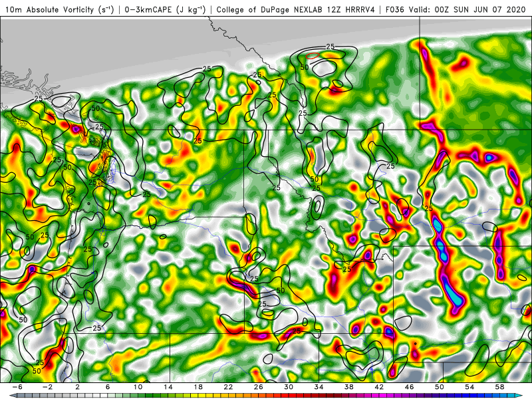Click the "46" tick label on the color scale
This screenshot has height=399, width=532.
coord(410,387)
